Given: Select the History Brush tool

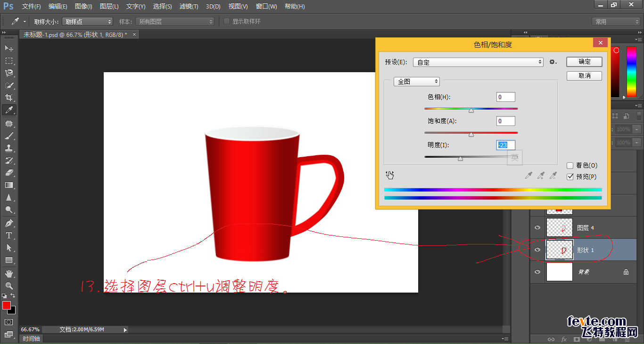Looking at the screenshot, I should click(9, 160).
